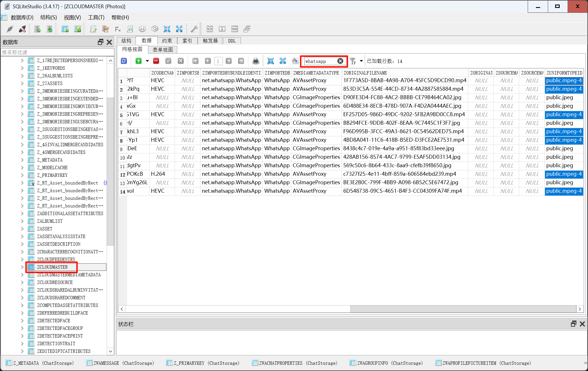Click the red delete row button
This screenshot has height=371, width=588.
(x=156, y=61)
